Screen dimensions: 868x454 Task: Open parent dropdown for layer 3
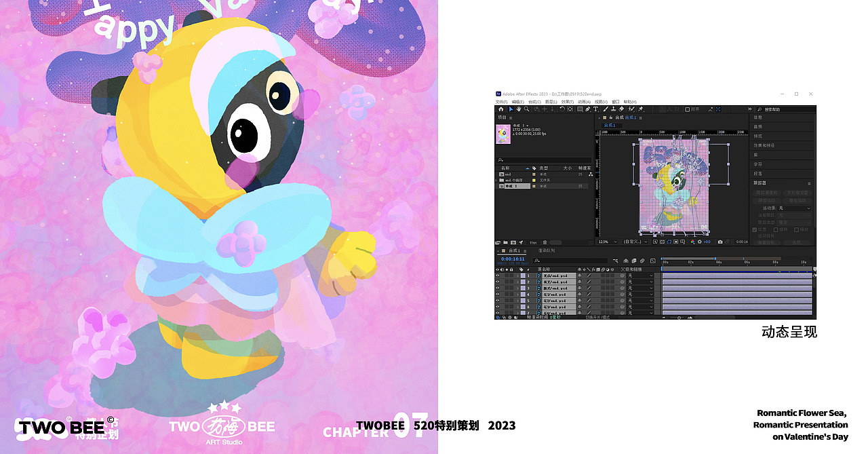pyautogui.click(x=639, y=288)
